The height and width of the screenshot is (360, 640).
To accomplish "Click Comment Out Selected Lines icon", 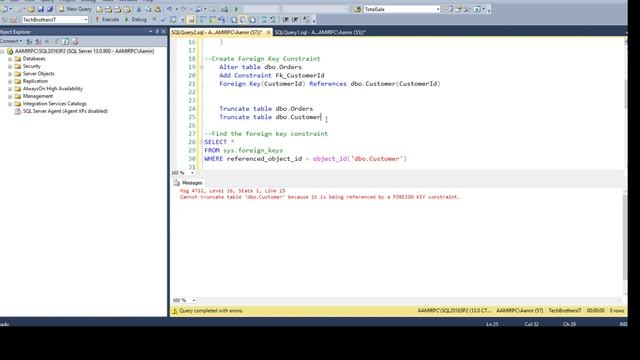I will pos(263,19).
